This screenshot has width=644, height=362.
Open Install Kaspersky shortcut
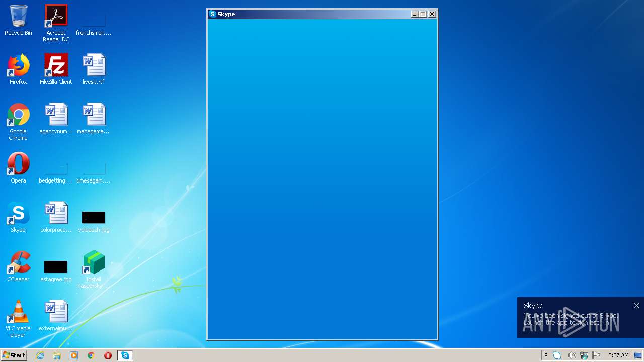pyautogui.click(x=94, y=269)
